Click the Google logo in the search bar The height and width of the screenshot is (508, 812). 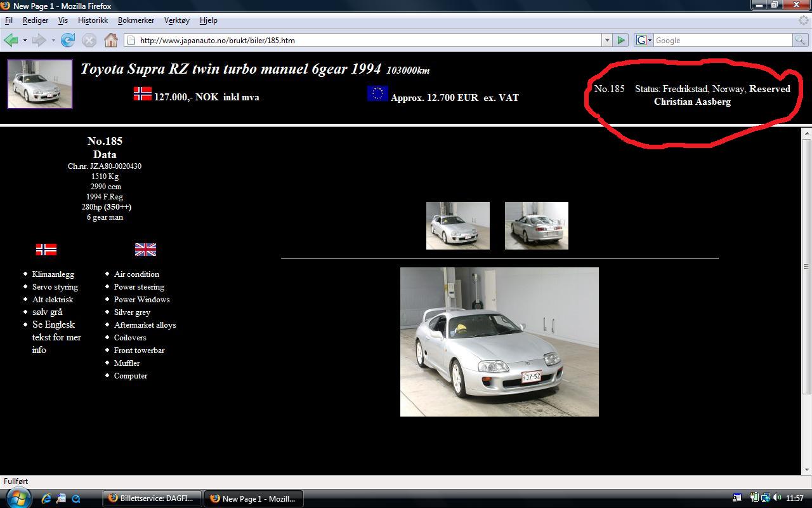[641, 40]
